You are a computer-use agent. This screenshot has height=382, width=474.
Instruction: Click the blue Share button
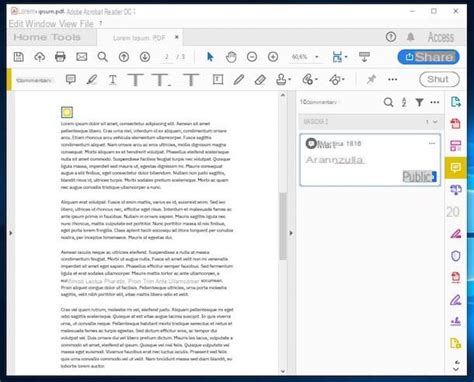[428, 57]
